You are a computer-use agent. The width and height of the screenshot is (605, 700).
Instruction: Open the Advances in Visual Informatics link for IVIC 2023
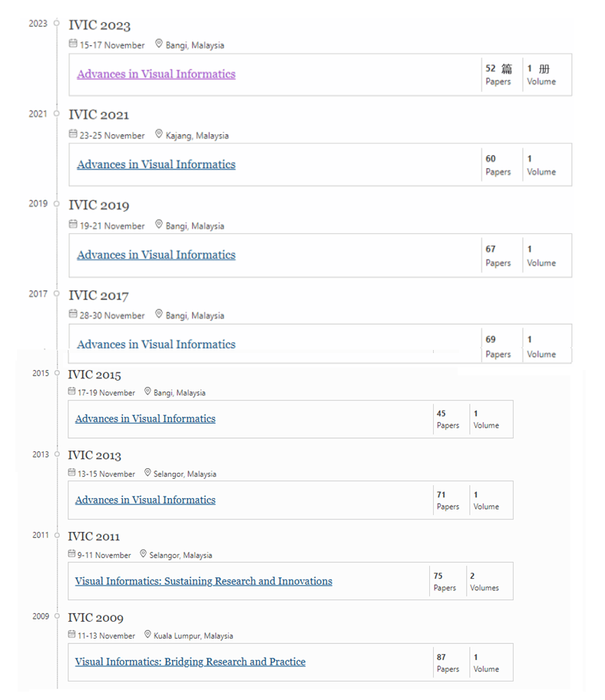tap(157, 74)
